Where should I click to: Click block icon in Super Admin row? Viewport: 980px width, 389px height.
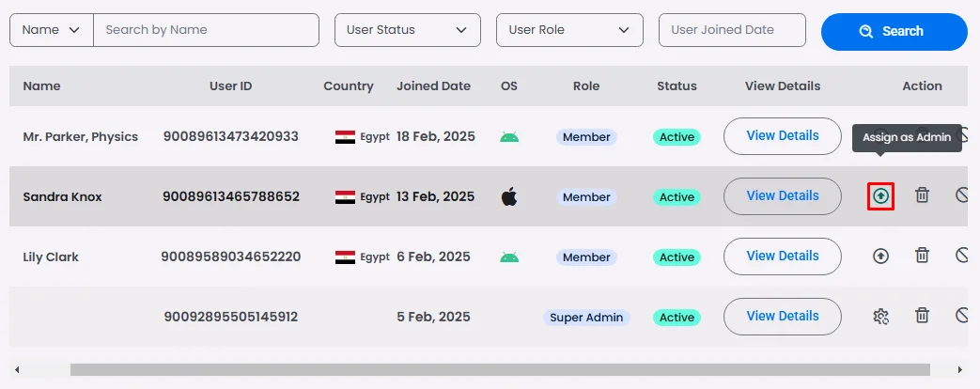pyautogui.click(x=963, y=316)
